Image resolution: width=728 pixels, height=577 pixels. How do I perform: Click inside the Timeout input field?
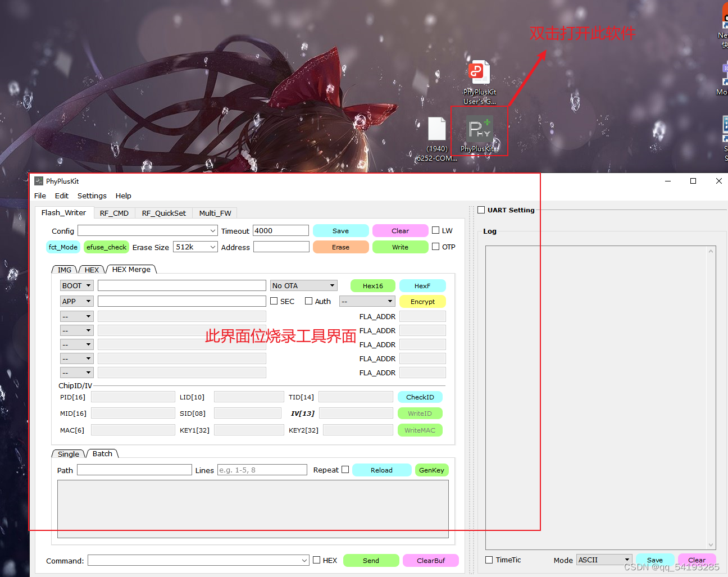pyautogui.click(x=281, y=230)
